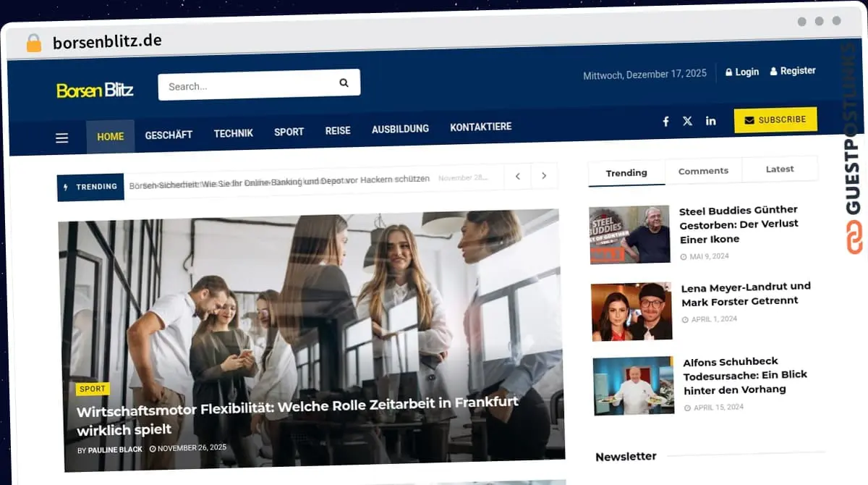
Task: Select the Geschäft menu item
Action: click(x=169, y=135)
